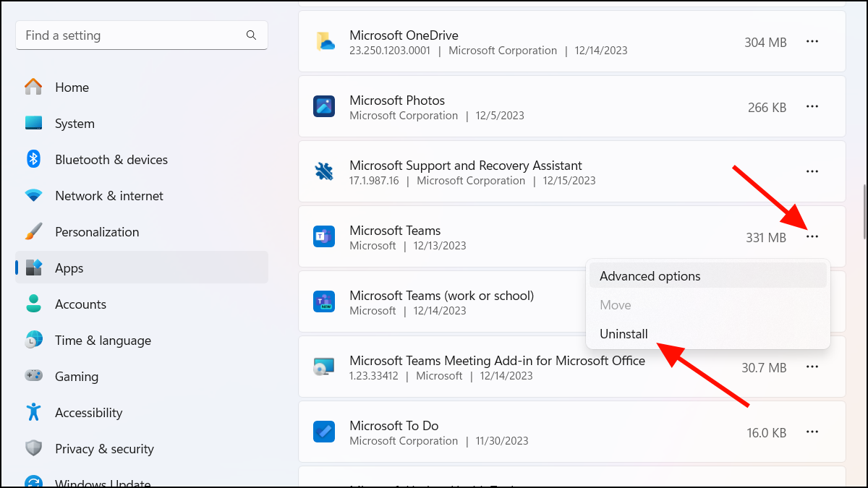Open Time & language settings
The width and height of the screenshot is (868, 488).
(142, 341)
